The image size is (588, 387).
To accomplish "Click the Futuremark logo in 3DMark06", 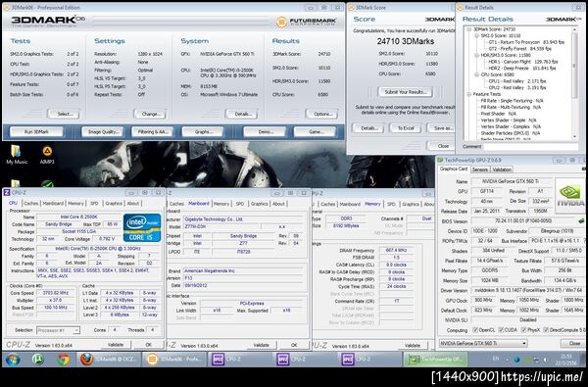I will [307, 22].
